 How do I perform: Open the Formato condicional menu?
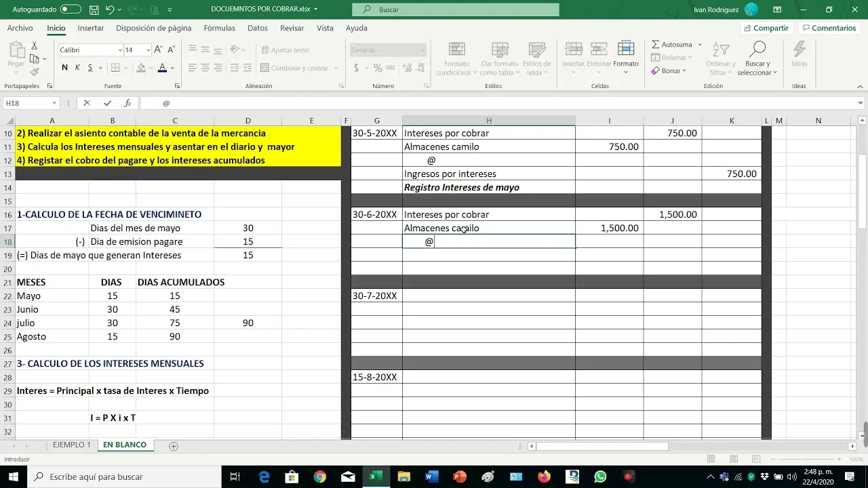(457, 59)
